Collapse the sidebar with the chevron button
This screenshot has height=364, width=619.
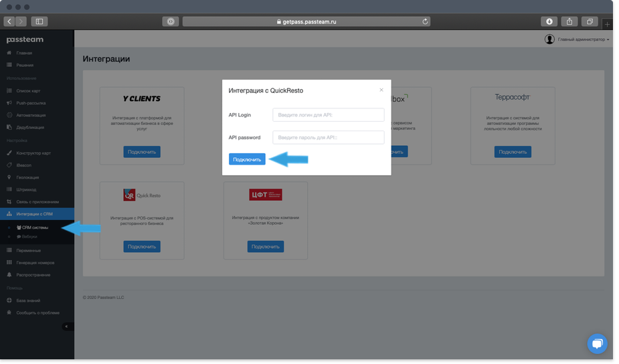tap(67, 327)
